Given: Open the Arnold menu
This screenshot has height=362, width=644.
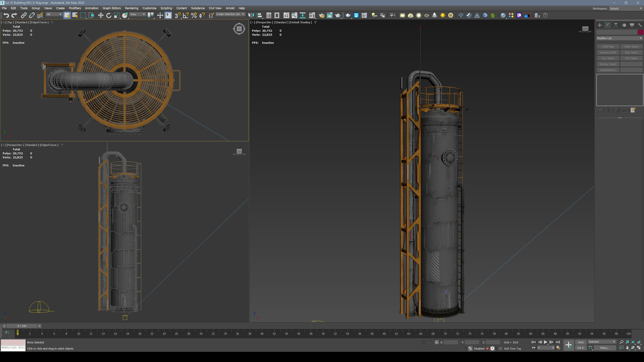Looking at the screenshot, I should (x=230, y=8).
